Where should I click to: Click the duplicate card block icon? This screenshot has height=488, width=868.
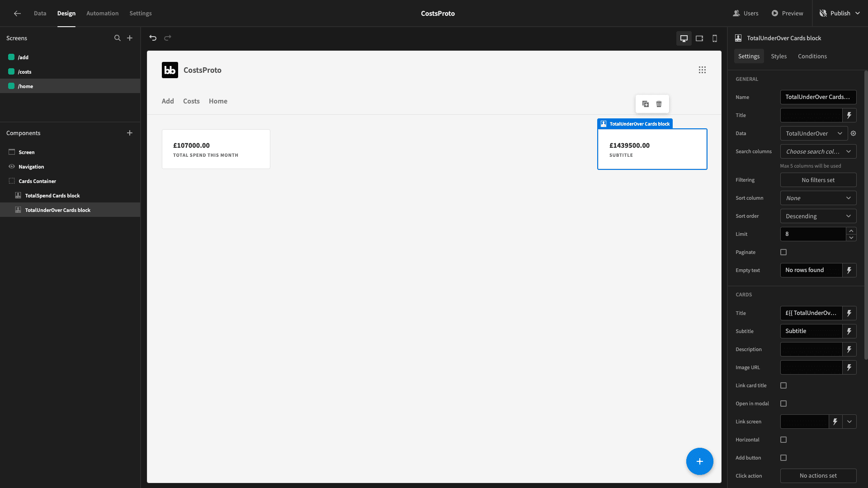click(645, 103)
